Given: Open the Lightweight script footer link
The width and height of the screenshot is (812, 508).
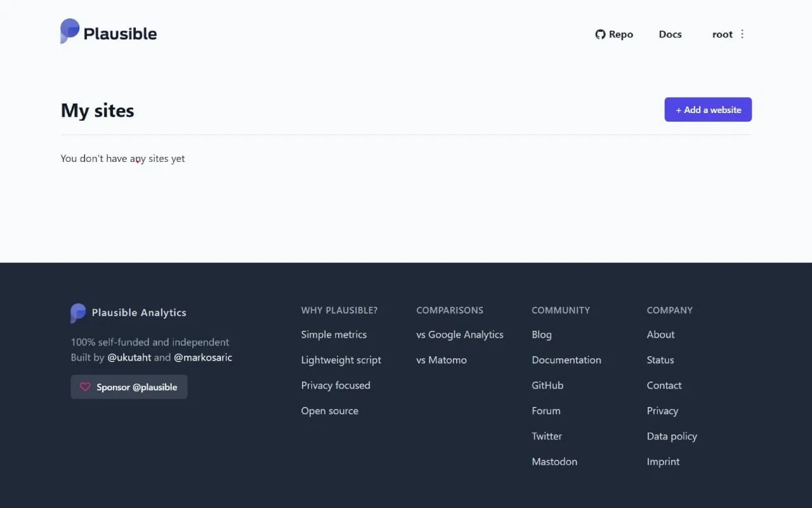Looking at the screenshot, I should pyautogui.click(x=341, y=360).
